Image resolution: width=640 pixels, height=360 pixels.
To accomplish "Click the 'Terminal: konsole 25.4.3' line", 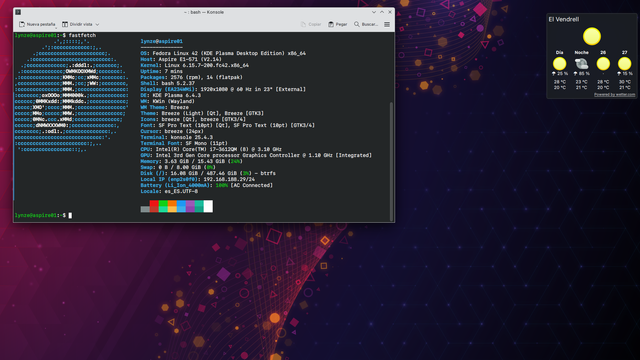I will (x=176, y=137).
